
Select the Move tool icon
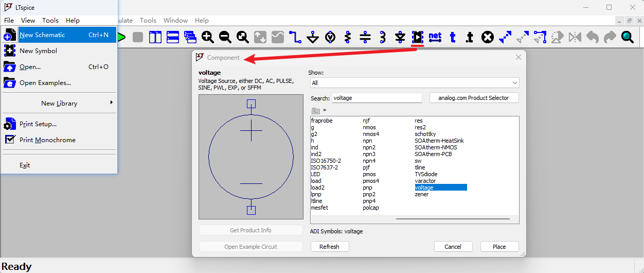(x=523, y=37)
